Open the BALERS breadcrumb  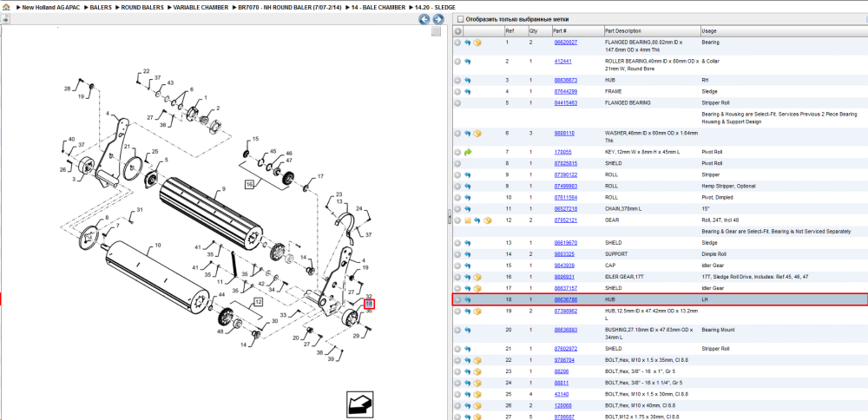[101, 8]
